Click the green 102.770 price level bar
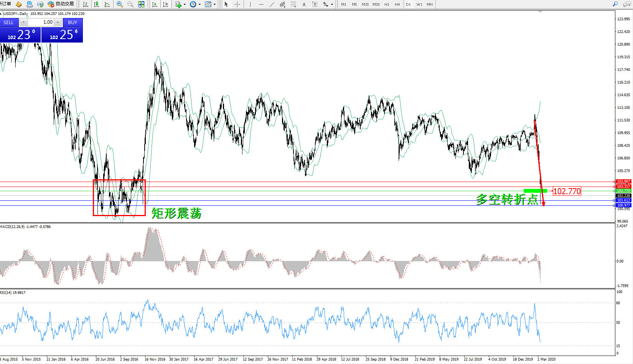This screenshot has height=364, width=633. pos(535,191)
